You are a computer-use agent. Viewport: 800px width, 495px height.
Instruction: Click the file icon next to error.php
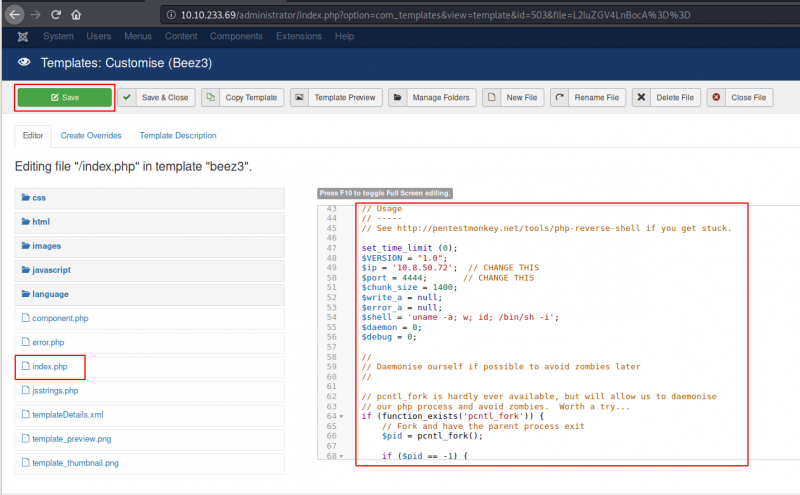point(26,341)
